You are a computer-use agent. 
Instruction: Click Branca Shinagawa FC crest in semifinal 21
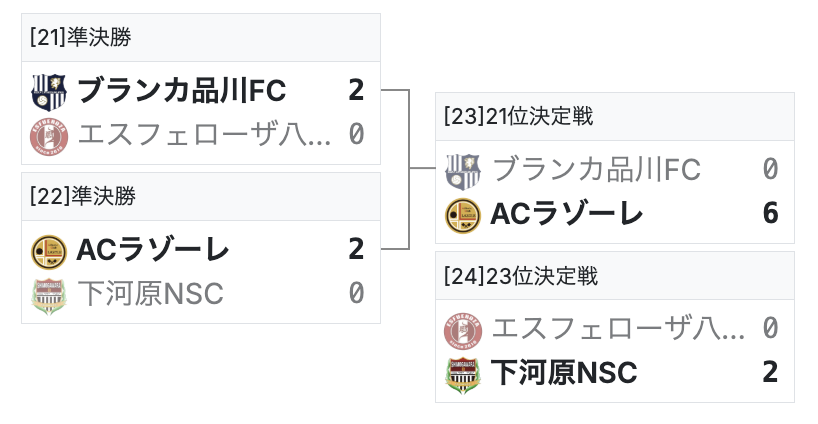48,91
